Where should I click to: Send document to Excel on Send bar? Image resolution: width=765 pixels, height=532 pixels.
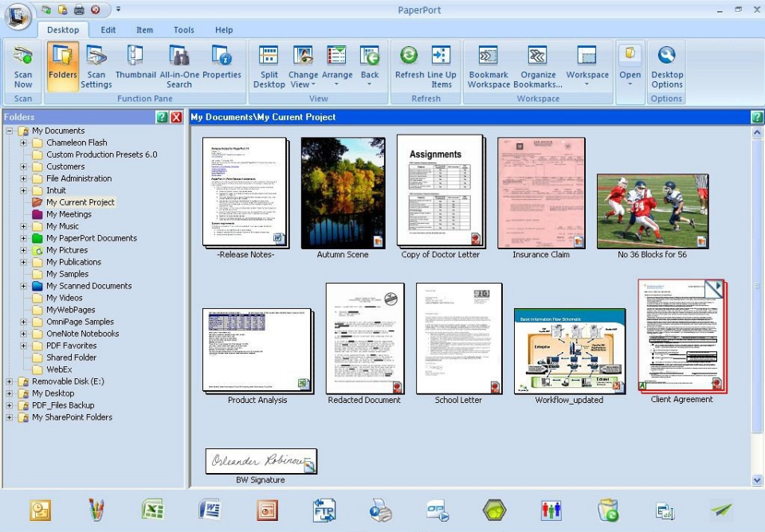(153, 510)
